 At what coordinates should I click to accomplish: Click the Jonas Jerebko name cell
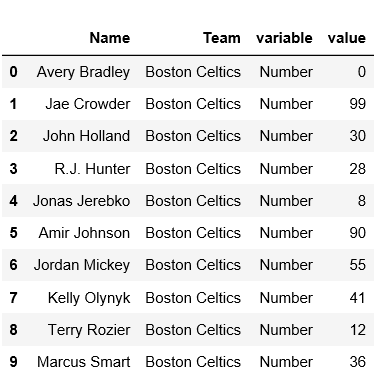point(81,201)
